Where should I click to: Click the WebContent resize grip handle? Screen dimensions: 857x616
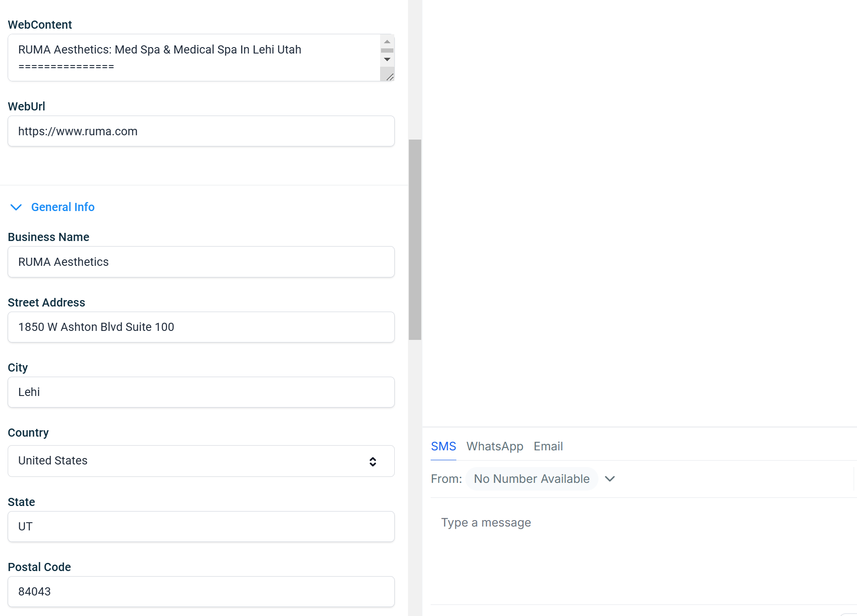390,77
